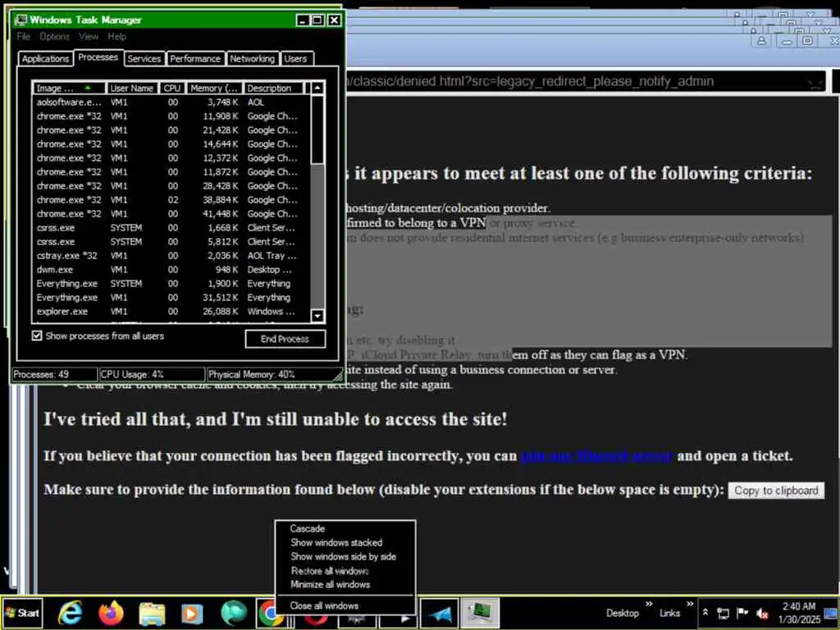Select the aolsoftware.exe process row

pyautogui.click(x=171, y=103)
